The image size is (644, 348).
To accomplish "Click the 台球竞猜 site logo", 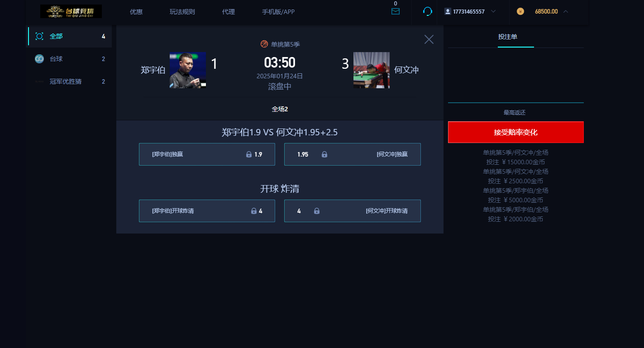I will pos(71,11).
